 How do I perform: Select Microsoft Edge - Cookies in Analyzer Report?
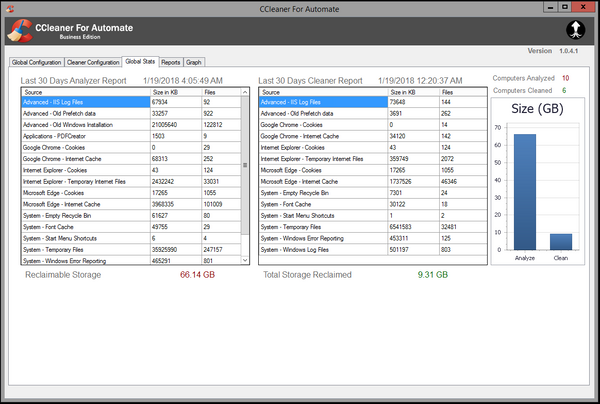[131, 193]
